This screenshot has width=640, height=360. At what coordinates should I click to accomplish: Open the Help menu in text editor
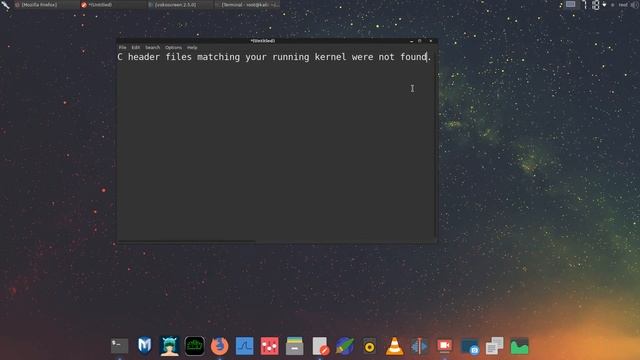click(192, 47)
